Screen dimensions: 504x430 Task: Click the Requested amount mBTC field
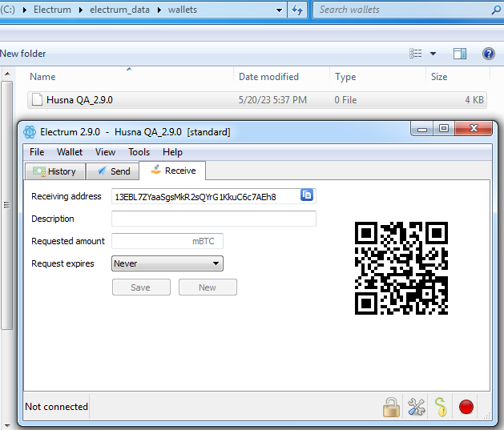(x=167, y=241)
